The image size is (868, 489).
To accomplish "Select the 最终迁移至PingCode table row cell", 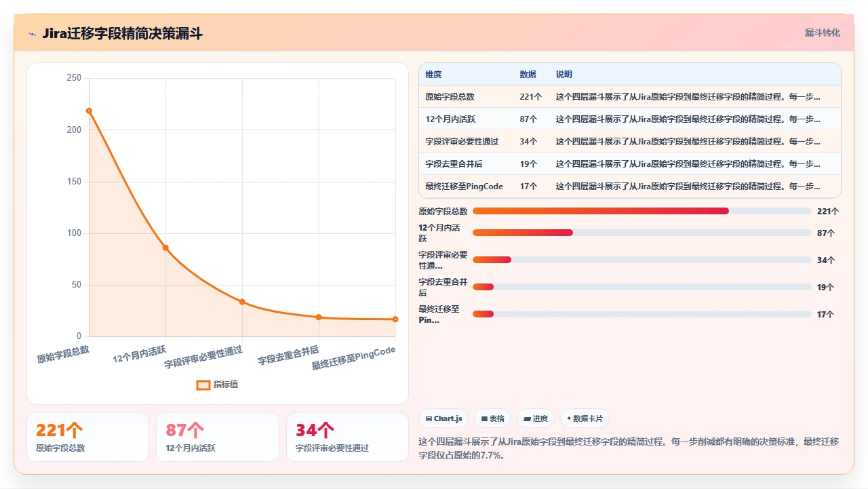I will (x=465, y=187).
